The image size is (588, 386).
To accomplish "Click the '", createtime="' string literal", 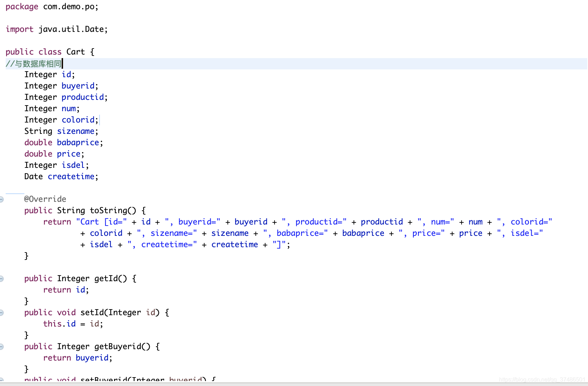I will tap(162, 244).
